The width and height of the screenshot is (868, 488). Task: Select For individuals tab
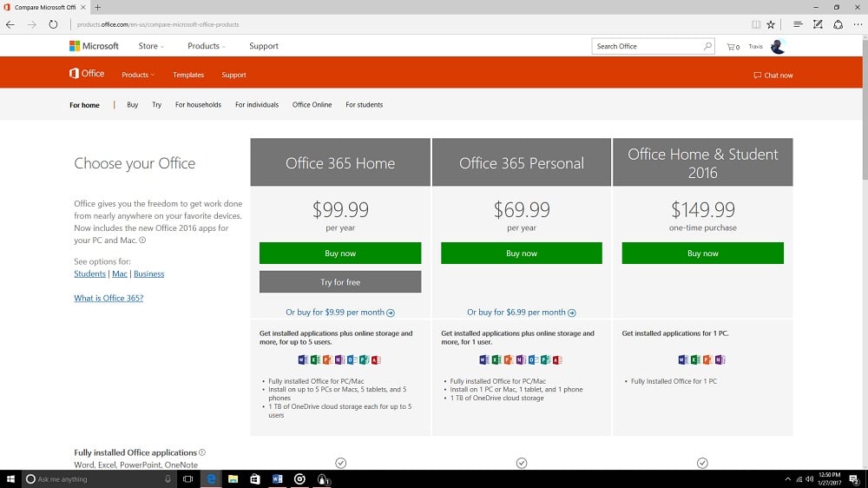(x=257, y=105)
